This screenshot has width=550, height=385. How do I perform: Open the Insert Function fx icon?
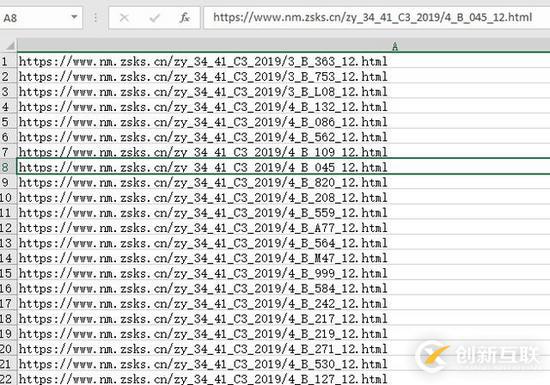pos(185,18)
